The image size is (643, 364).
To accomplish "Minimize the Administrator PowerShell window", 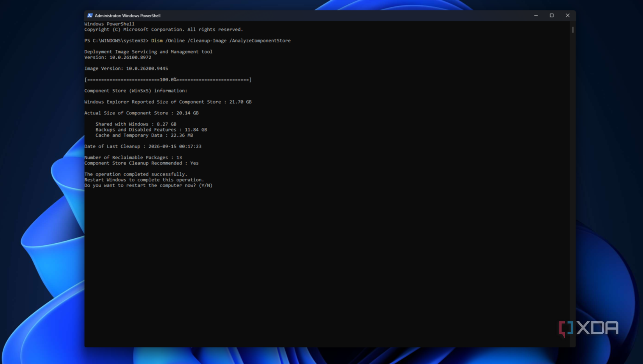I will pyautogui.click(x=536, y=16).
